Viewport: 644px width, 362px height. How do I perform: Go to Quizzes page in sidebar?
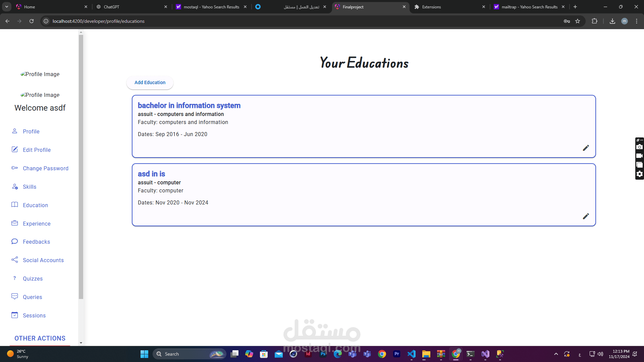(x=33, y=279)
